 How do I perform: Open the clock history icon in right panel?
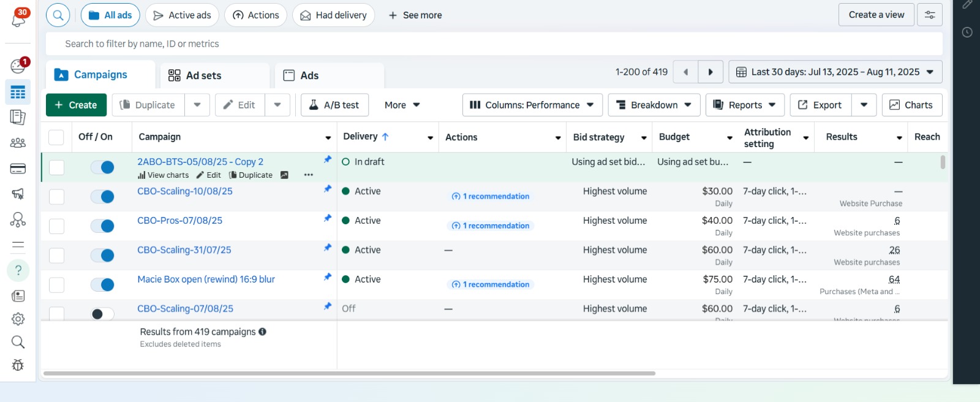click(967, 32)
